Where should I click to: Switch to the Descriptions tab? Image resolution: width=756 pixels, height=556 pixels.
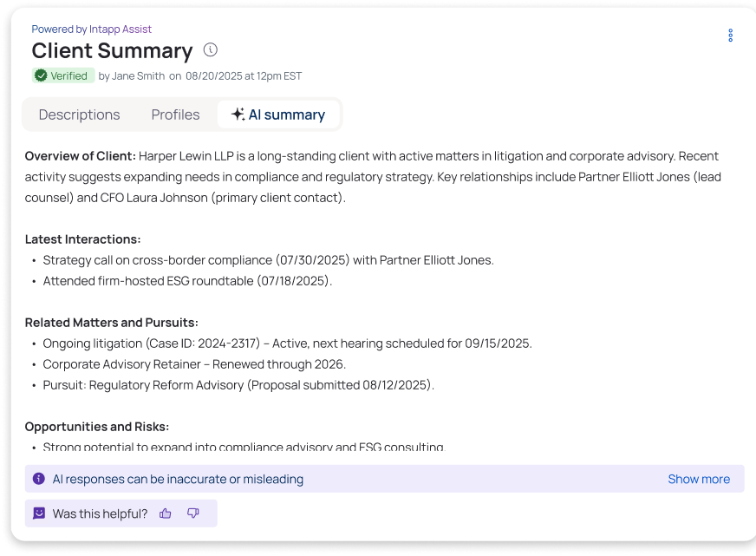pos(79,114)
